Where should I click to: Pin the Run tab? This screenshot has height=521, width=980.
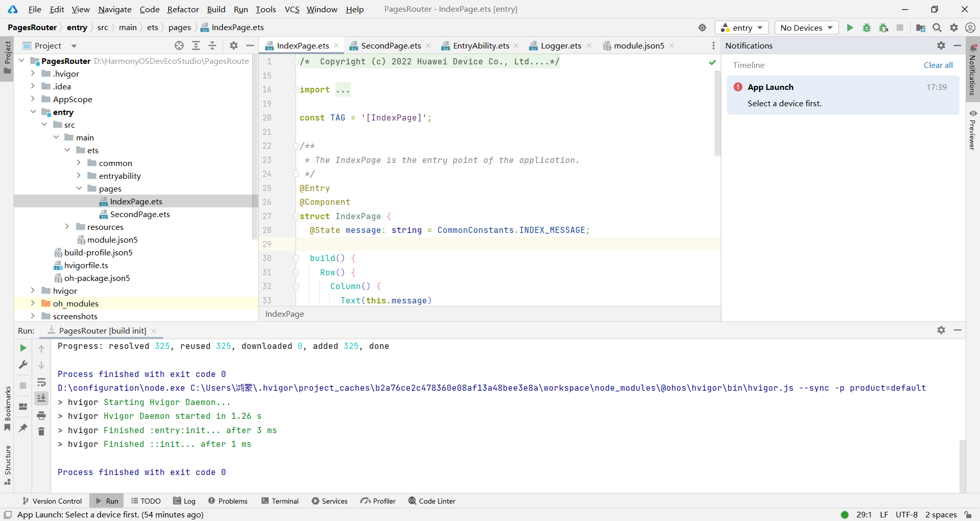coord(23,428)
